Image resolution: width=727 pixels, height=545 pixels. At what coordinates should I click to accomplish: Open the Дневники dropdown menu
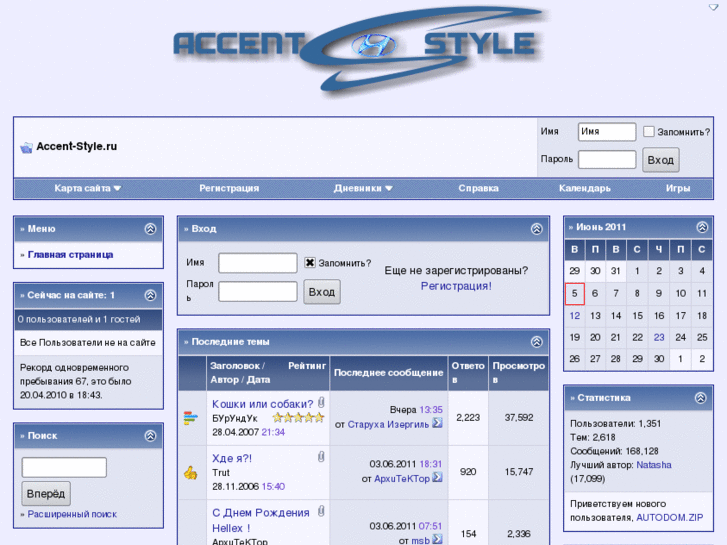[x=363, y=188]
